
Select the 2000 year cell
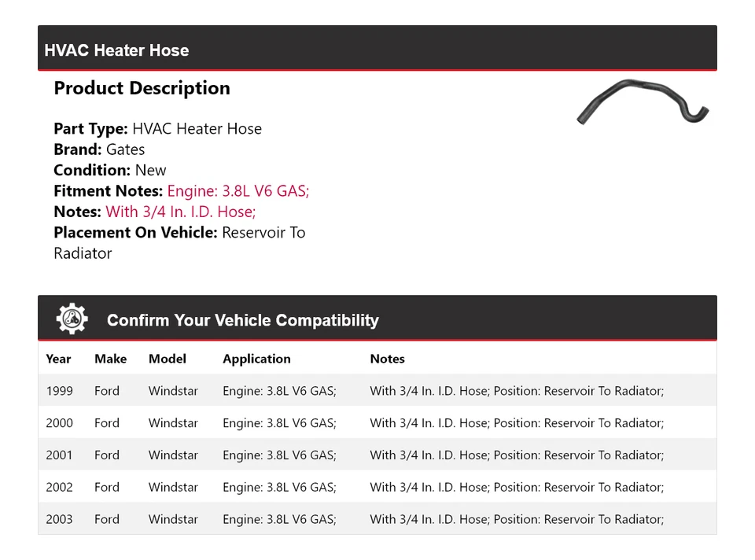[59, 423]
